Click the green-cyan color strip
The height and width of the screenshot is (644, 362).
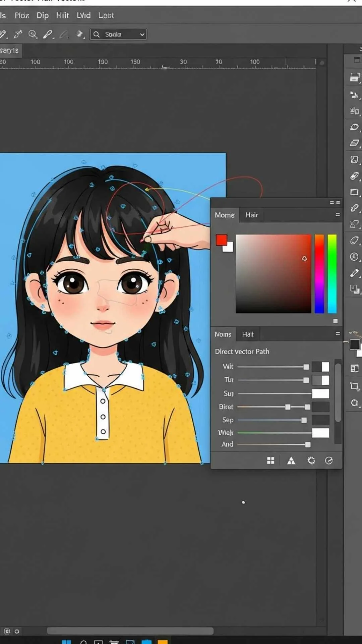332,274
